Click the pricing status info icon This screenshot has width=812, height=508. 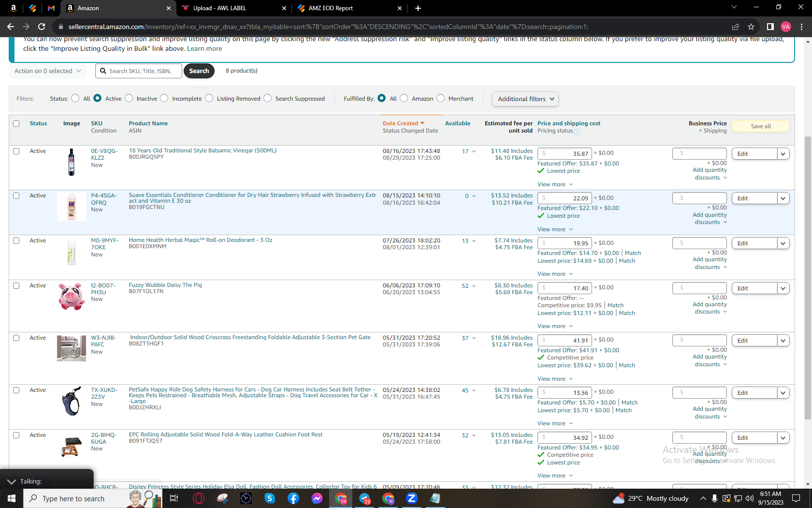coord(577,132)
